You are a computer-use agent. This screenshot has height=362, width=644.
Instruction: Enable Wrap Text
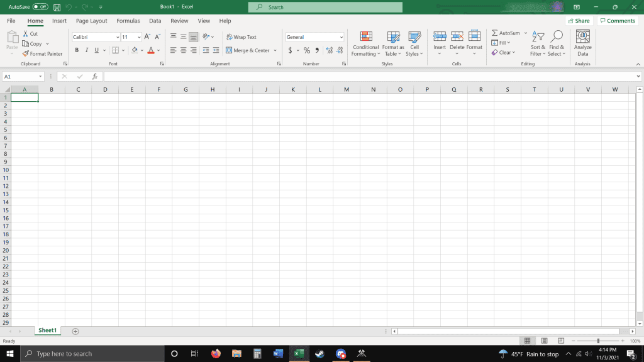pyautogui.click(x=242, y=36)
